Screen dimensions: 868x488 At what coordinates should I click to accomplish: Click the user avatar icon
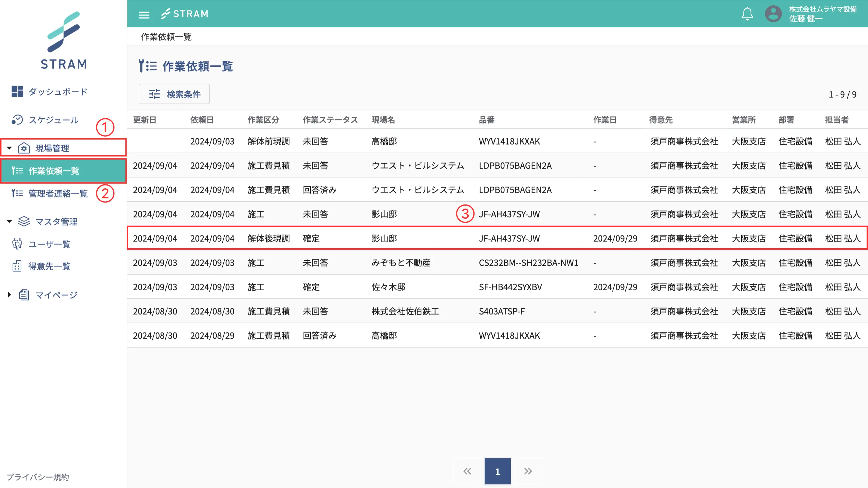773,14
